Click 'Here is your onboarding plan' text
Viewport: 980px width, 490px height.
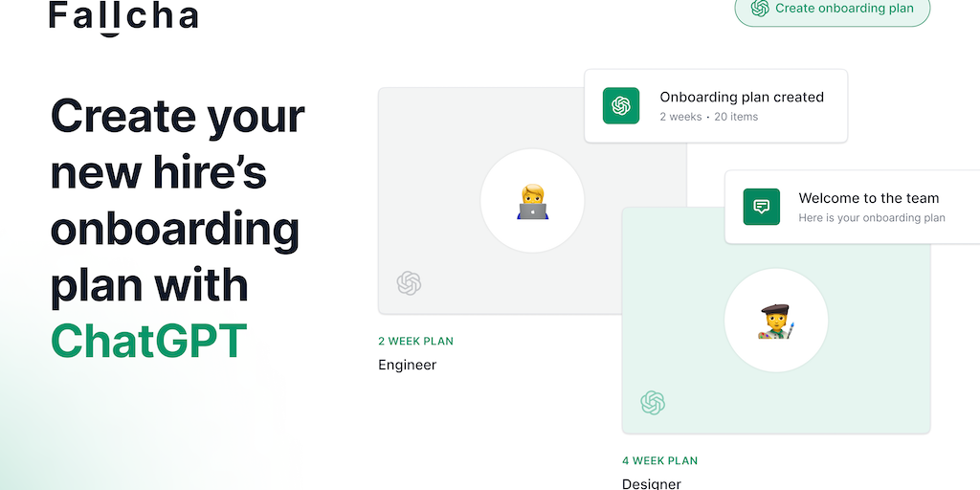[872, 218]
